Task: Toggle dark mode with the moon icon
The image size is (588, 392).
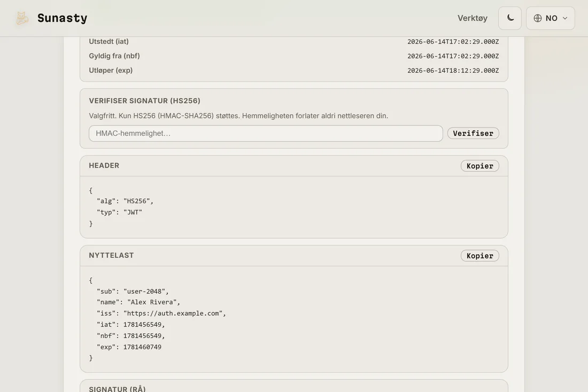Action: (509, 18)
